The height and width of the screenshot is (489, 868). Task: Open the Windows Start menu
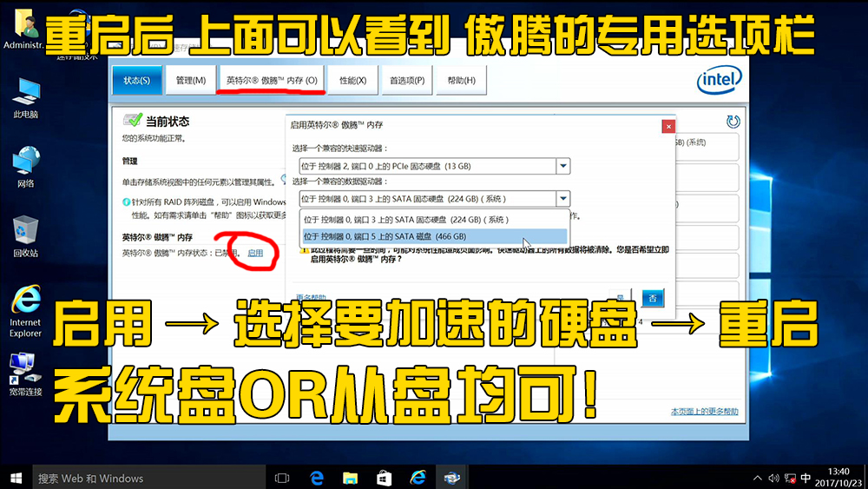tap(16, 478)
